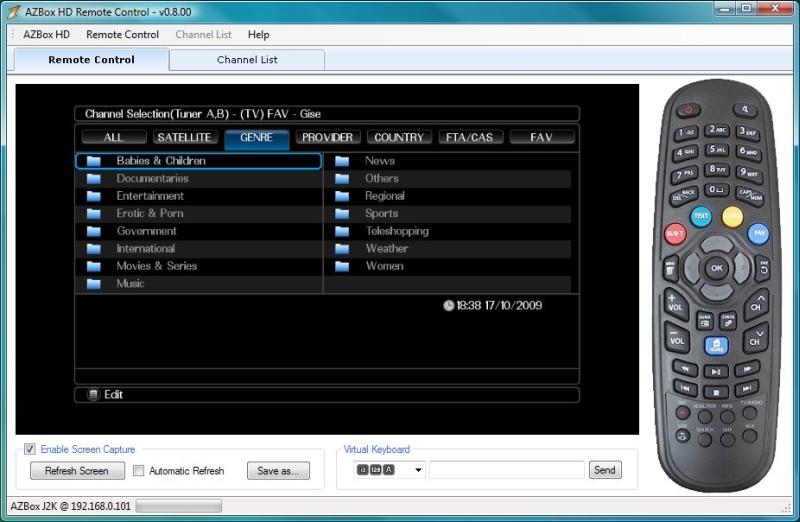Click the fast-forward button on the remote
This screenshot has height=522, width=800.
(x=747, y=368)
